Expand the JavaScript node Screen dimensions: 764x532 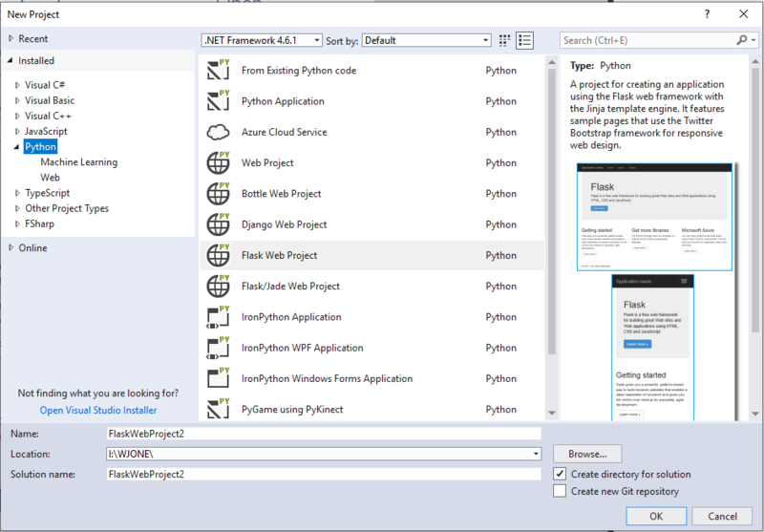[x=17, y=131]
